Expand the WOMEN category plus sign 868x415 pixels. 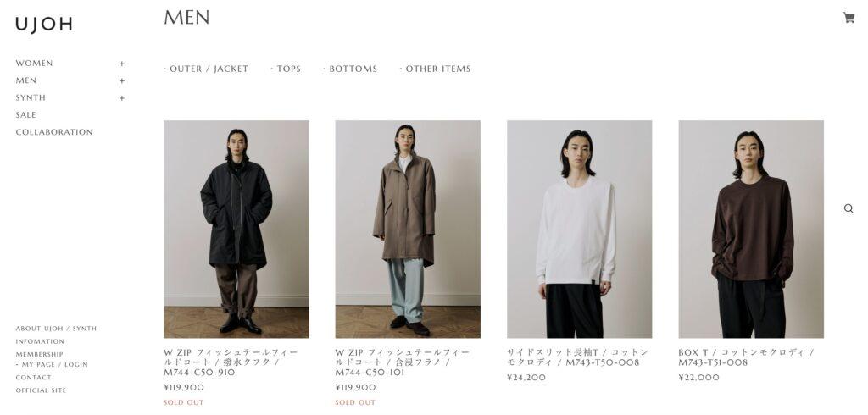click(x=122, y=64)
